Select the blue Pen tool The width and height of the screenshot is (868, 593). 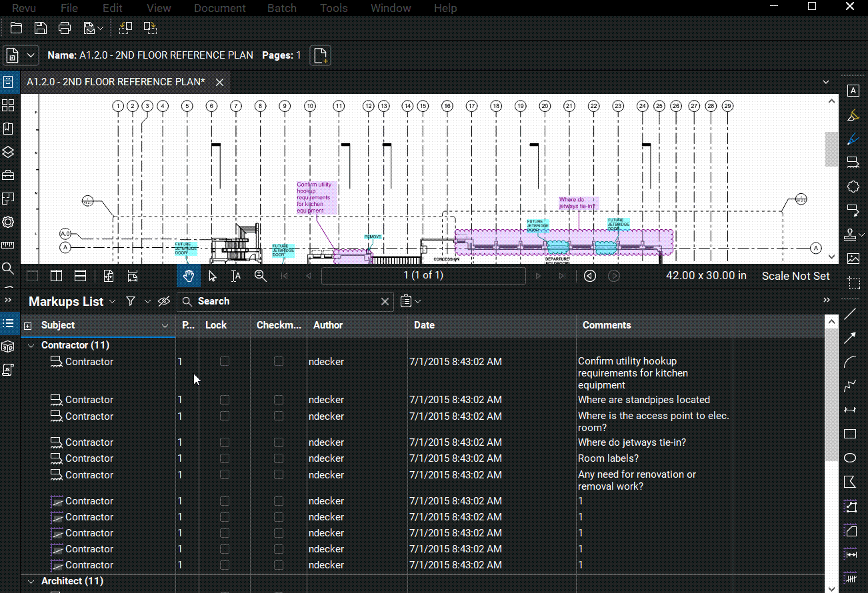coord(853,139)
